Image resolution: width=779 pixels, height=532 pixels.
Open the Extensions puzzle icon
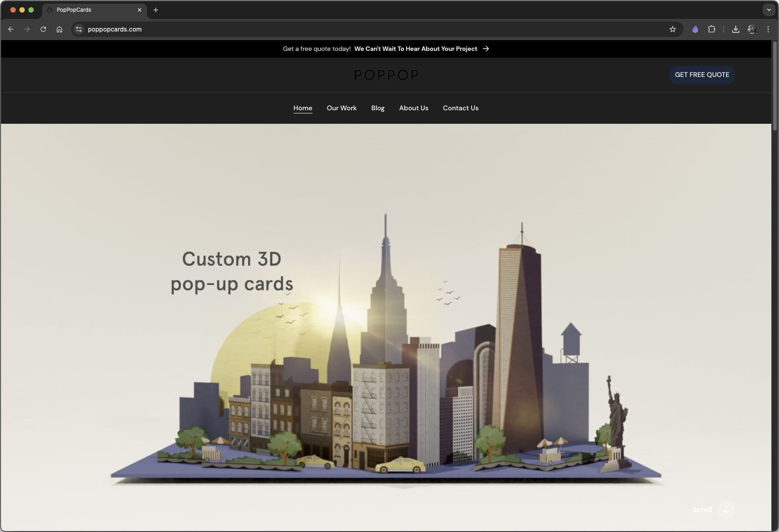711,29
